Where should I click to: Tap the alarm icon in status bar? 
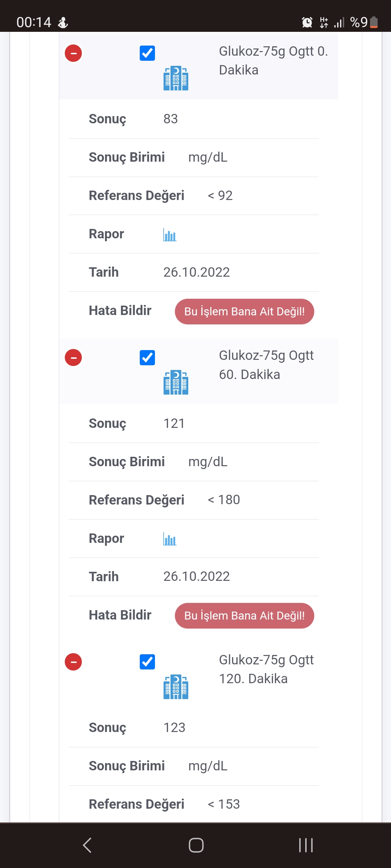(307, 22)
